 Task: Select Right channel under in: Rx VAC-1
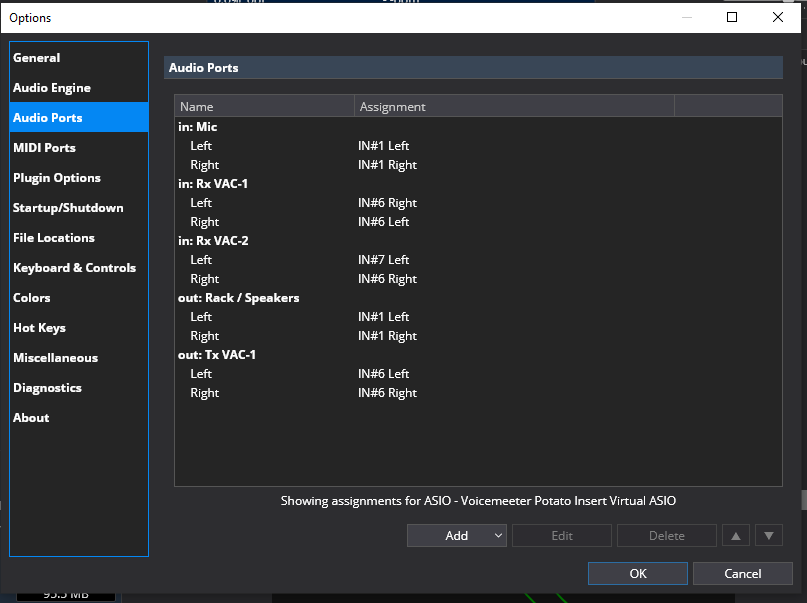(478, 222)
